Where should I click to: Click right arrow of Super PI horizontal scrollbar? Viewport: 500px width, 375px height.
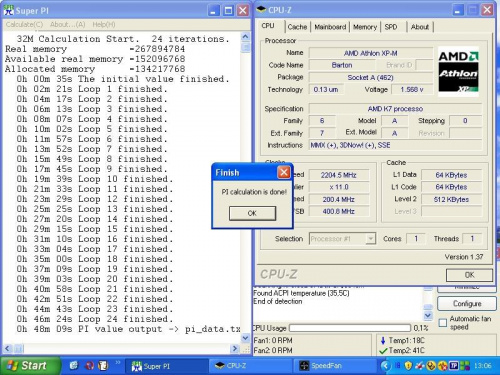(235, 349)
